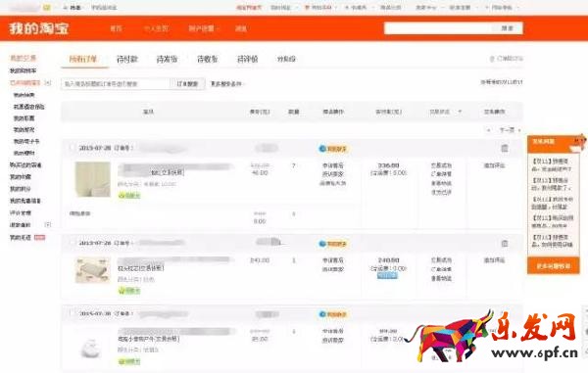
Task: Click the red new badge beside 我的足迹
Action: tap(40, 237)
